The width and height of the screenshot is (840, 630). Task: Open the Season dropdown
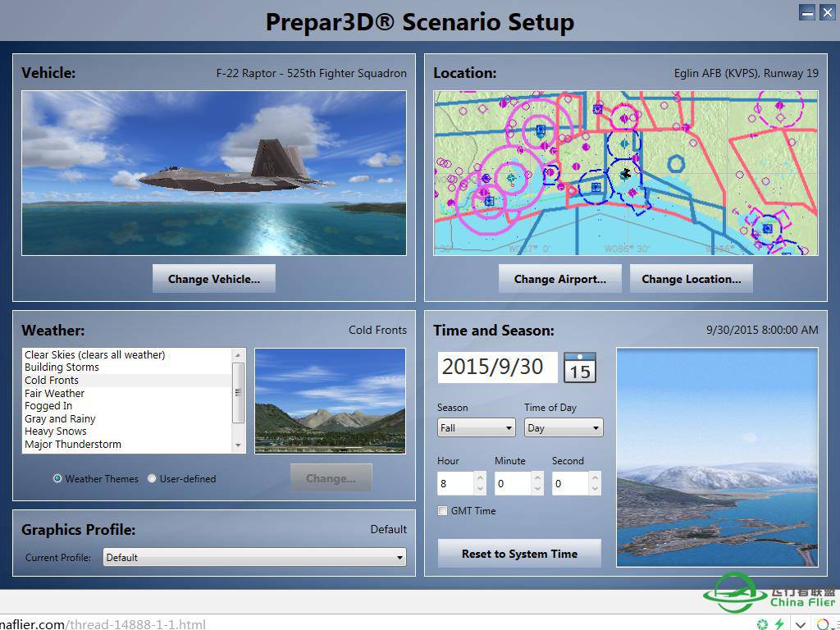click(476, 427)
